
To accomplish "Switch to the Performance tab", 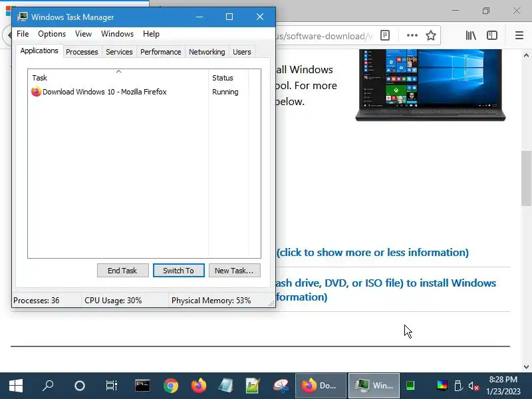I will [160, 52].
